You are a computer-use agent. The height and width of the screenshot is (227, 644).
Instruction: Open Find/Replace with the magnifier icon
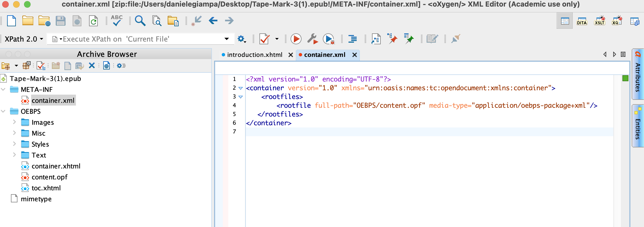point(140,21)
